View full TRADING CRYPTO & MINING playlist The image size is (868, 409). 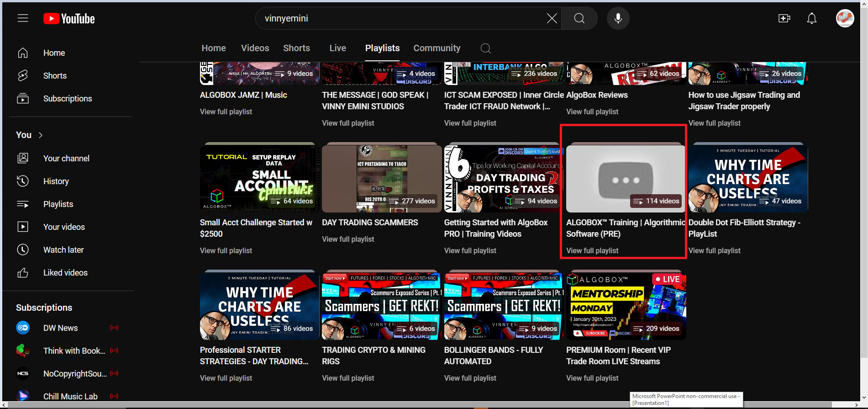click(x=348, y=378)
